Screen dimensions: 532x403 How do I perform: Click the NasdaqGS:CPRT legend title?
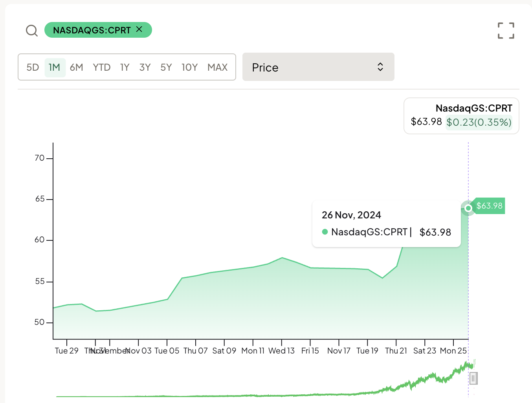tap(474, 108)
